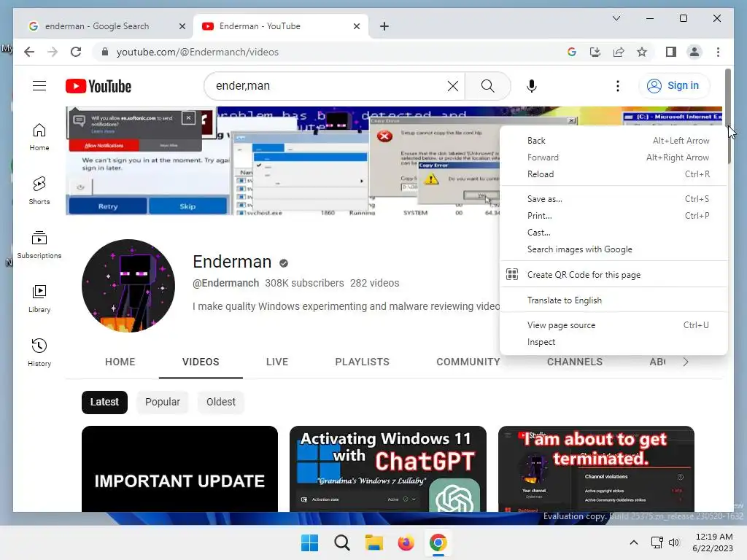Image resolution: width=747 pixels, height=560 pixels.
Task: Run search with the magnifier button
Action: (487, 86)
